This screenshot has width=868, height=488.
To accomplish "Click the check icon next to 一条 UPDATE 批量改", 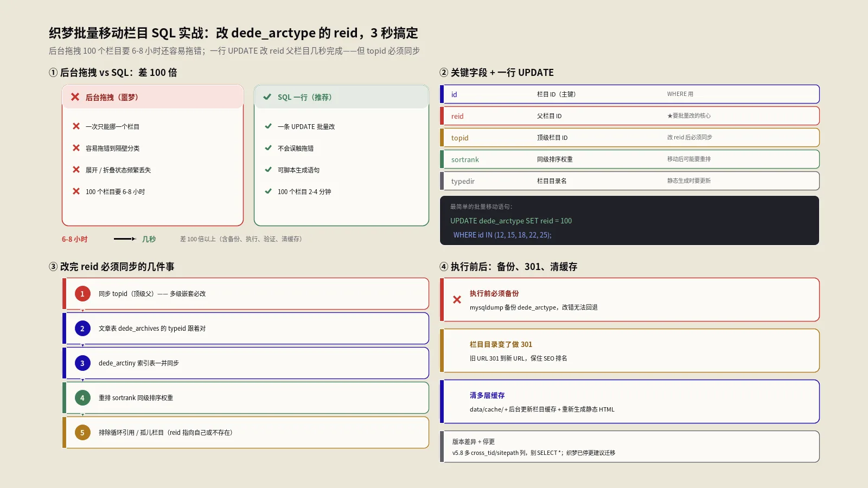I will (268, 126).
